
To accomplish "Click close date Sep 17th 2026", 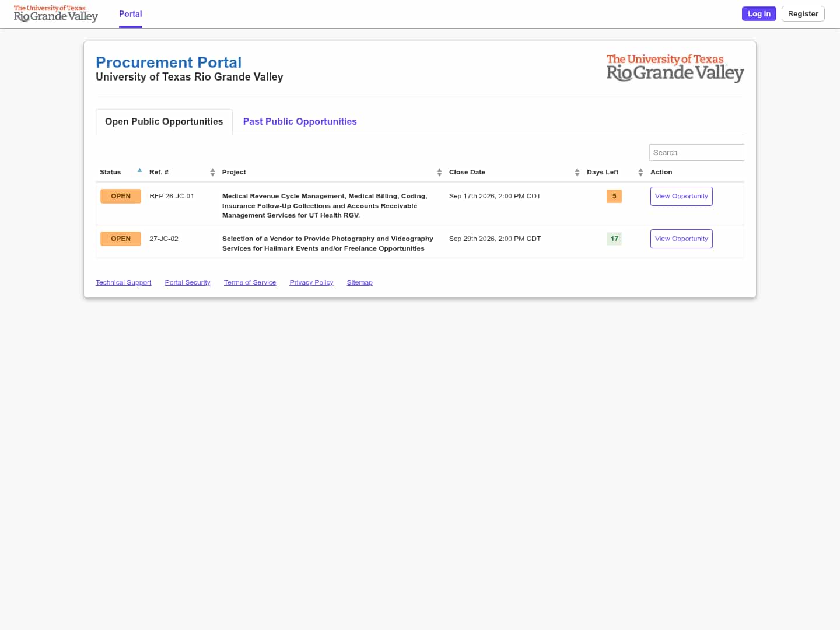I will pyautogui.click(x=495, y=196).
